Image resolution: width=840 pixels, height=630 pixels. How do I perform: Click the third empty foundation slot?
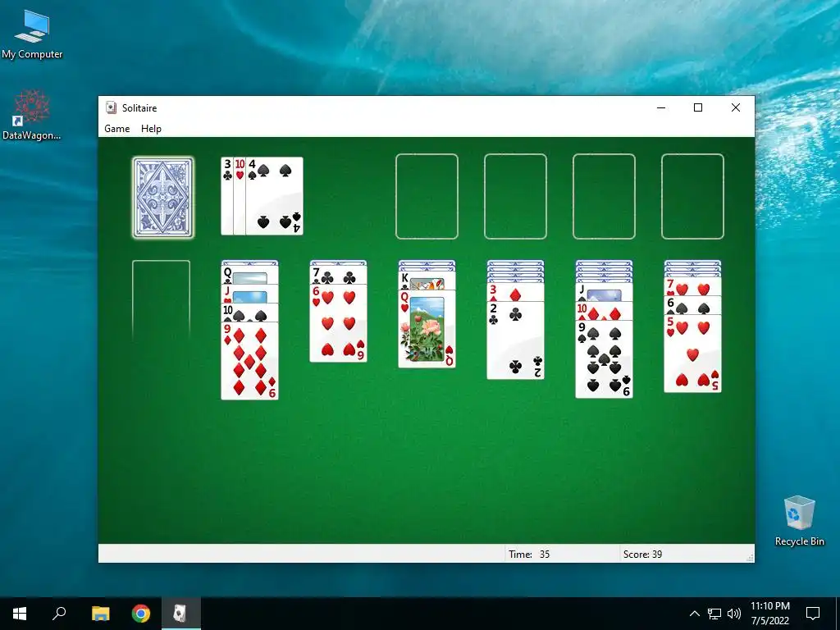(x=604, y=196)
